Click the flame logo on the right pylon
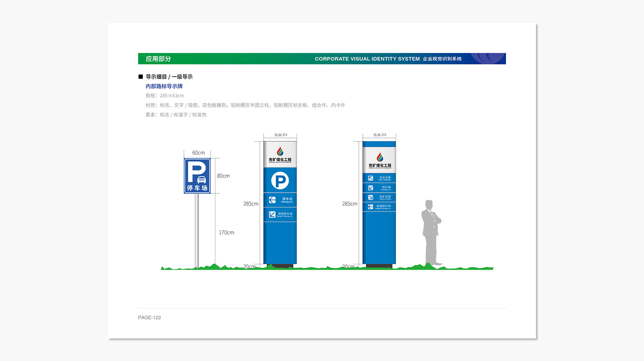644x361 pixels. click(x=380, y=157)
